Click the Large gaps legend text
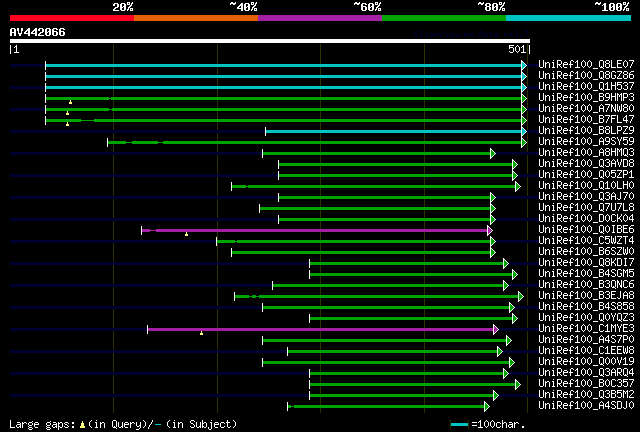Screen dimensions: 640x432 [42, 424]
